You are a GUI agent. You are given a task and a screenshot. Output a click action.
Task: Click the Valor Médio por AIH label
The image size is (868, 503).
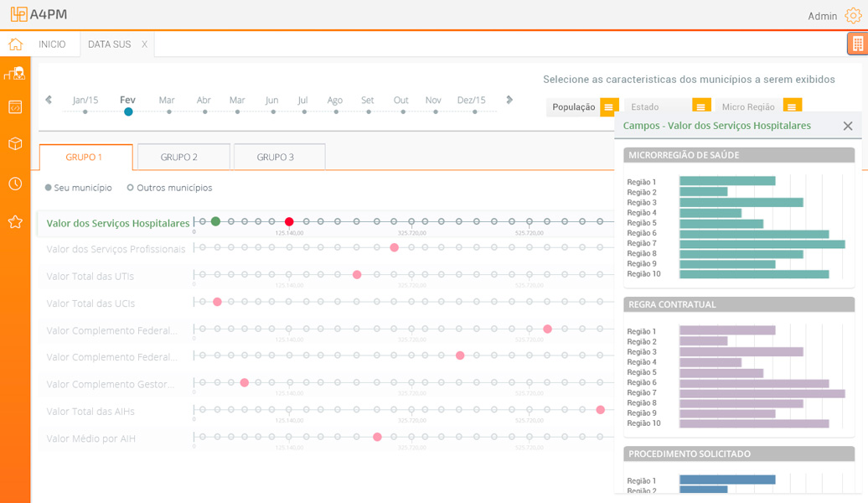[x=91, y=438]
